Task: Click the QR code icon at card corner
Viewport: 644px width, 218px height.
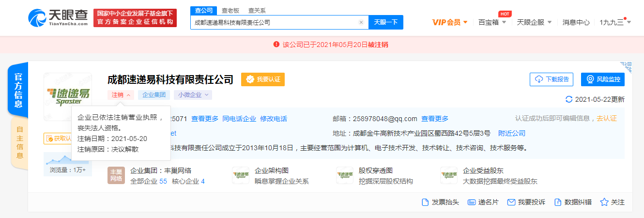Action: pyautogui.click(x=626, y=67)
